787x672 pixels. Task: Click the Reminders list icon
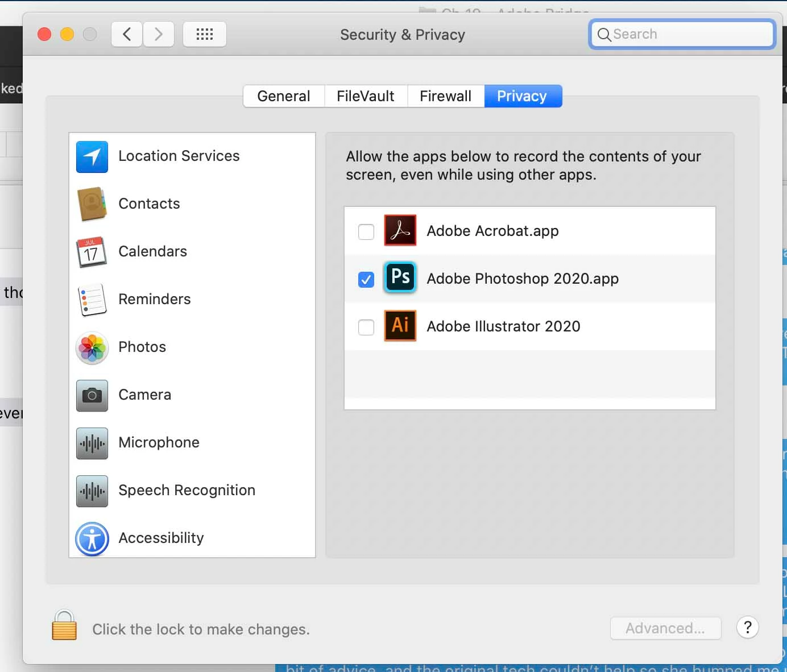tap(92, 300)
